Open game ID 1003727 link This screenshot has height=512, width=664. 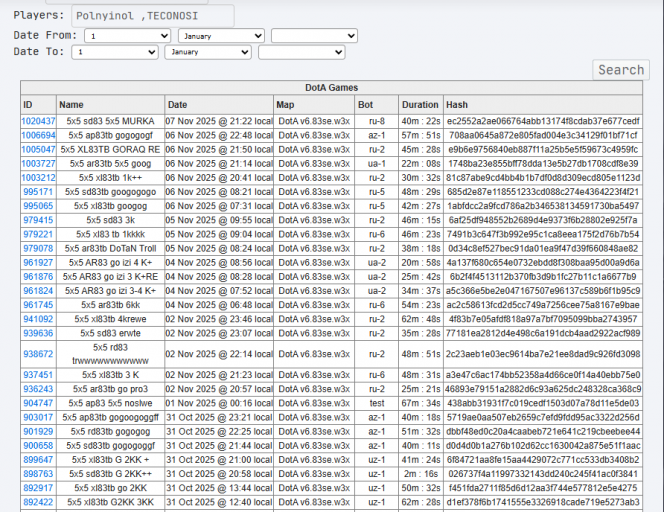click(x=39, y=163)
